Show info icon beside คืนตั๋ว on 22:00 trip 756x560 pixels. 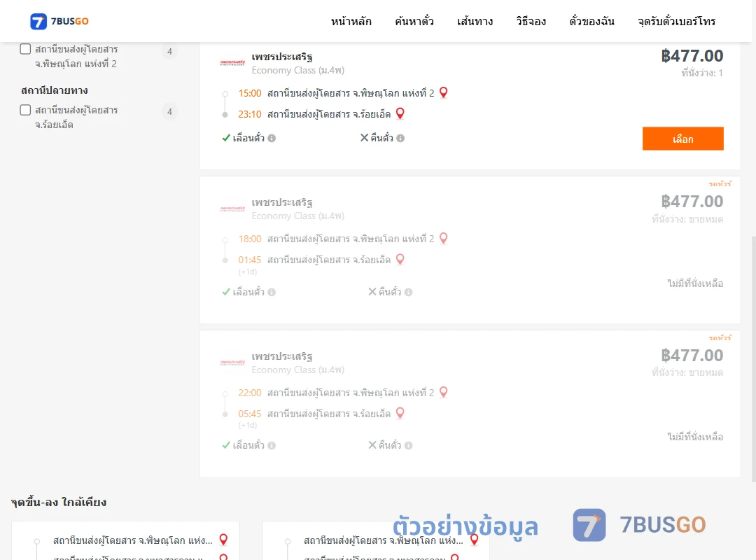(408, 446)
